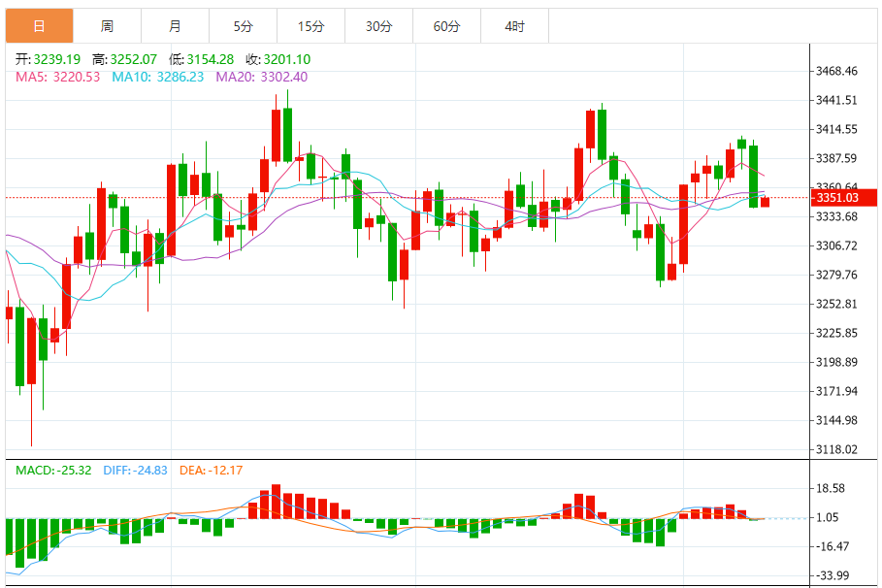Click the -16.47 MACD axis label
Viewport: 882px width, 588px height.
coord(833,546)
